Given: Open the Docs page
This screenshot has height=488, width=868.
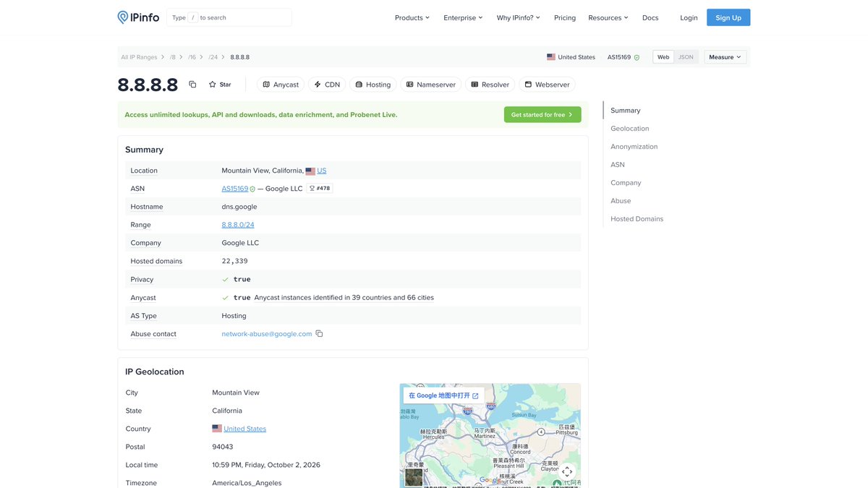Looking at the screenshot, I should click(x=650, y=17).
